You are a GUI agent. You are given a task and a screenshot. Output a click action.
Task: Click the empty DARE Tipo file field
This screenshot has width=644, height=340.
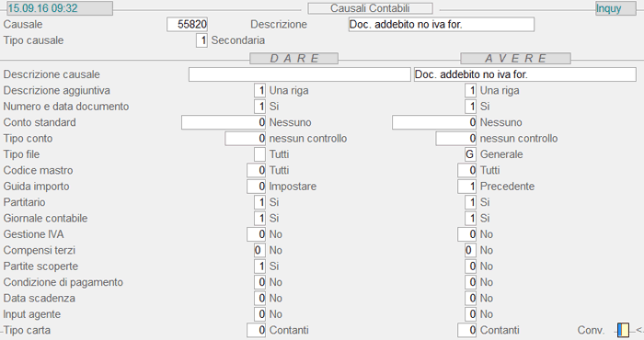click(x=260, y=154)
